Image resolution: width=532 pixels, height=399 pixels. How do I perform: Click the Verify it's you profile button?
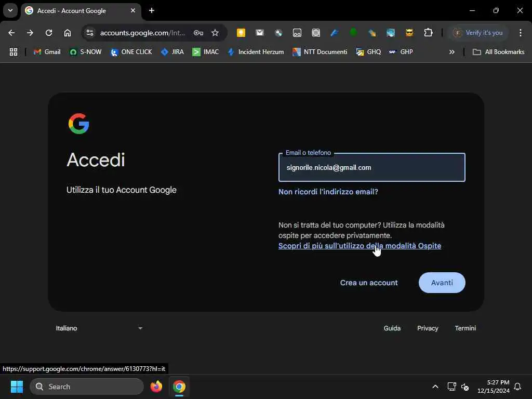(x=478, y=33)
